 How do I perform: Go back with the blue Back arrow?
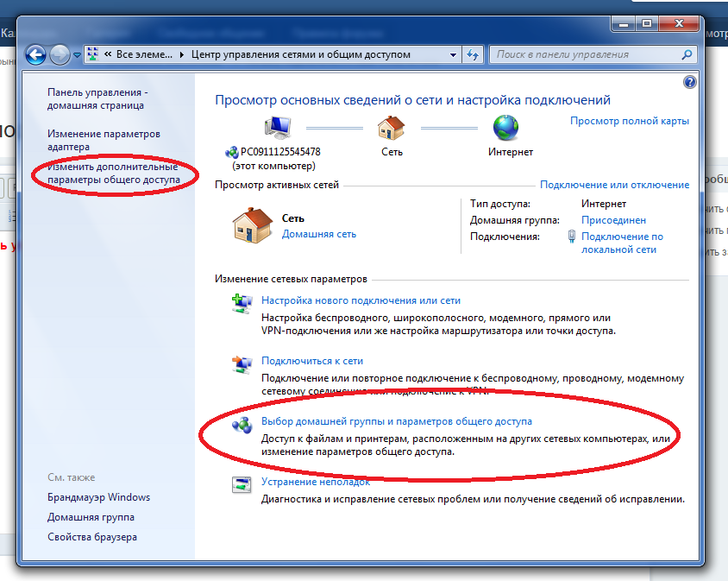(x=35, y=55)
